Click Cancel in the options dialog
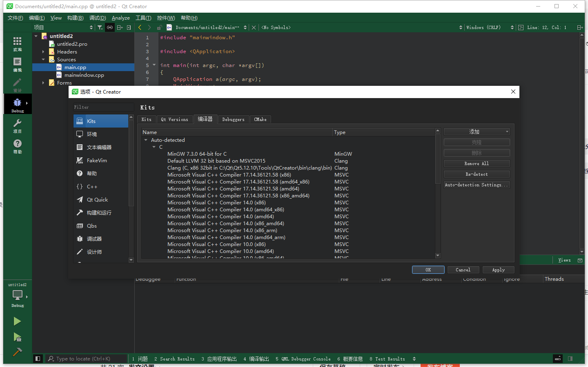 click(x=463, y=270)
